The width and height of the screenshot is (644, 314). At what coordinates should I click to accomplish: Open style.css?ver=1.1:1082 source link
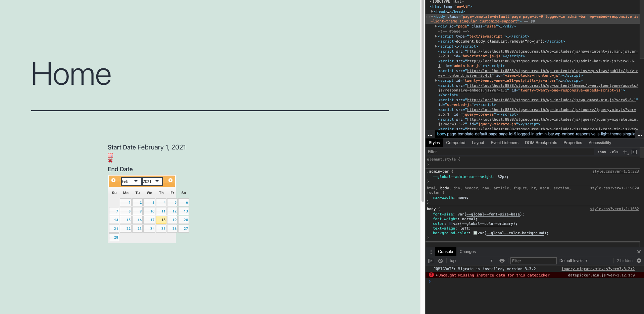click(x=614, y=209)
